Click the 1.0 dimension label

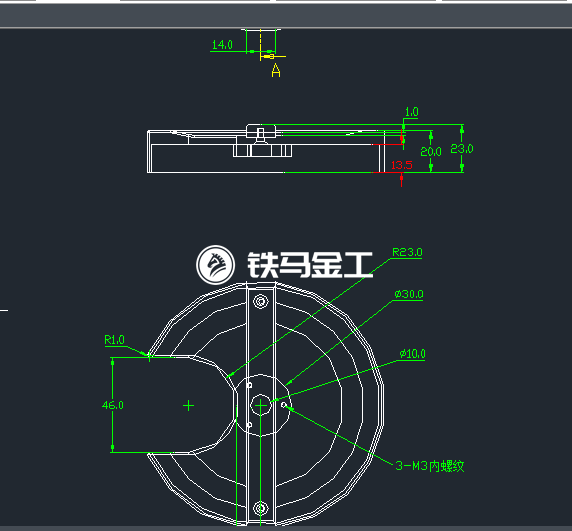411,112
